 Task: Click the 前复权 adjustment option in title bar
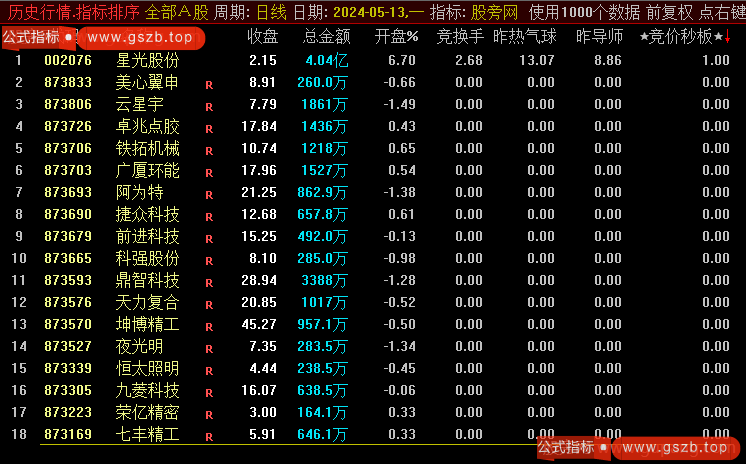click(x=669, y=12)
